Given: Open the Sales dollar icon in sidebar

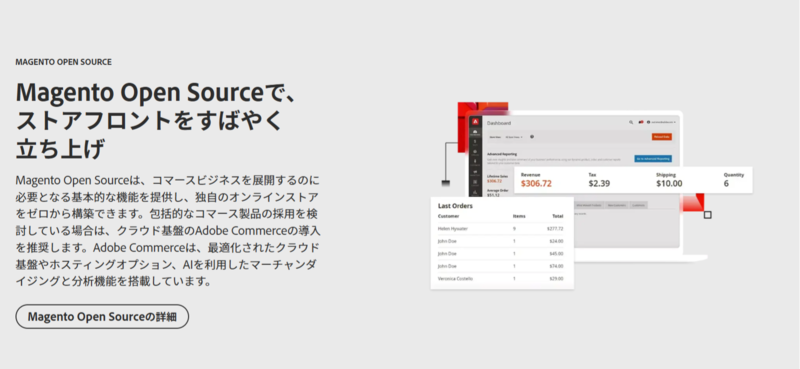Looking at the screenshot, I should [x=475, y=142].
